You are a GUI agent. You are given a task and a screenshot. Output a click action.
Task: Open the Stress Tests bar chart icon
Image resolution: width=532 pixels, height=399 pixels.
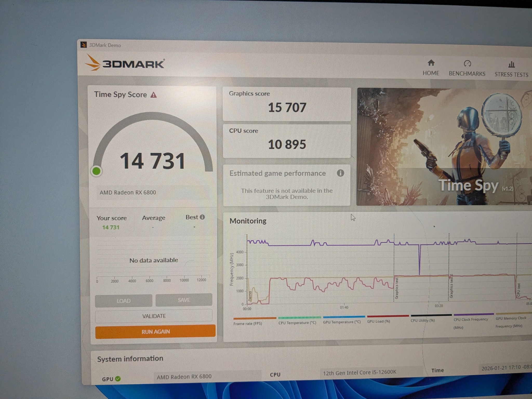tap(511, 64)
